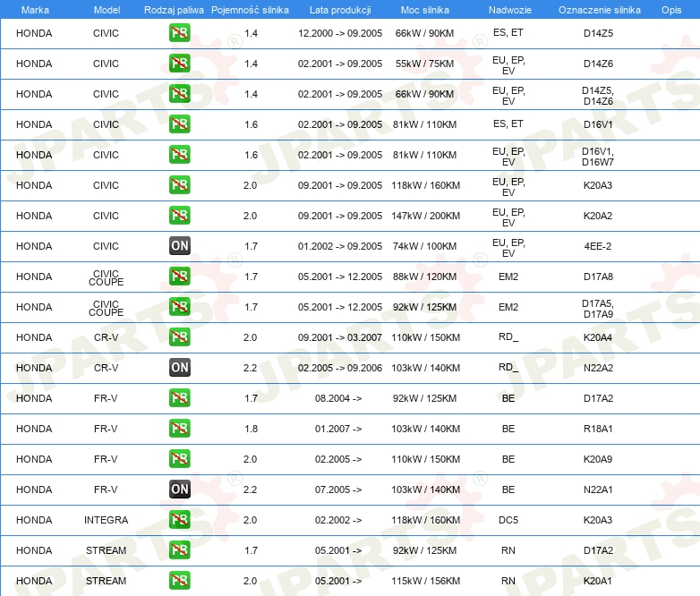Image resolution: width=700 pixels, height=596 pixels.
Task: Click the petrol icon in the D16V1, D16W7 row
Action: [x=179, y=155]
